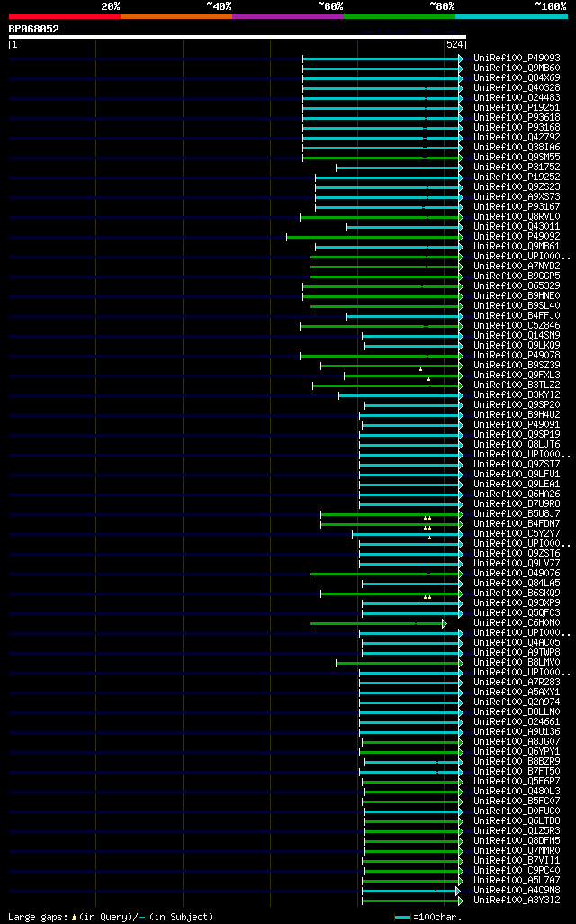Select the UniRef100_Q4AC05 label
Screen dimensions: 576x924
(517, 643)
